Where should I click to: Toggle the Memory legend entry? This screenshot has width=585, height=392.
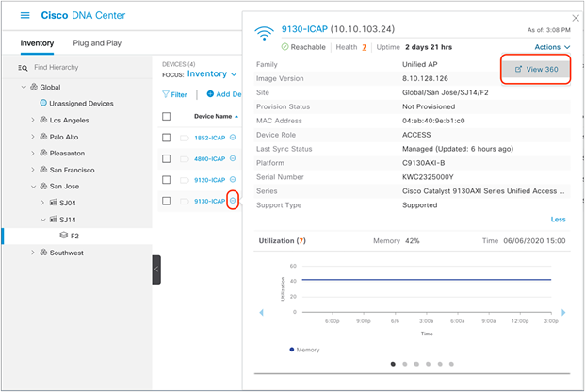pyautogui.click(x=305, y=350)
